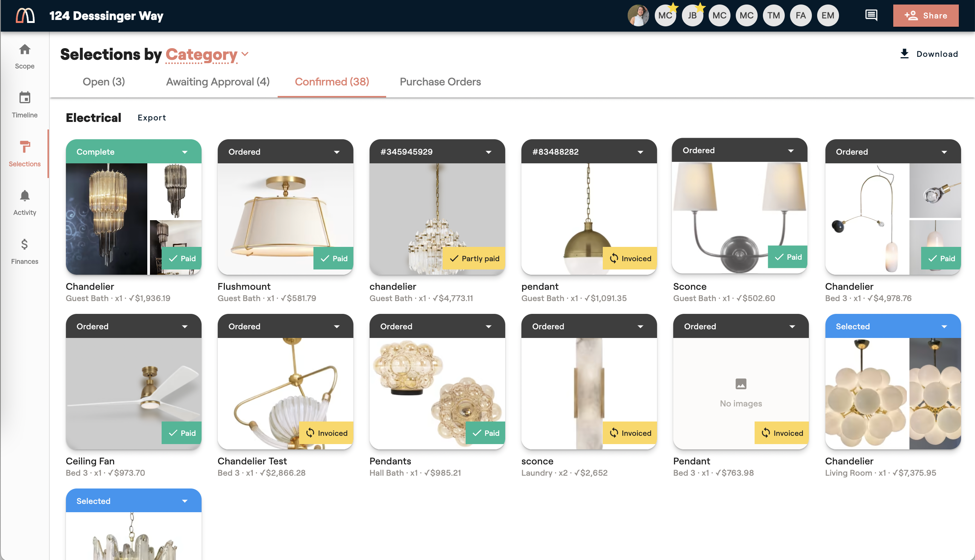Click Invoiced badge on Chandelier Test
This screenshot has width=975, height=560.
(326, 433)
